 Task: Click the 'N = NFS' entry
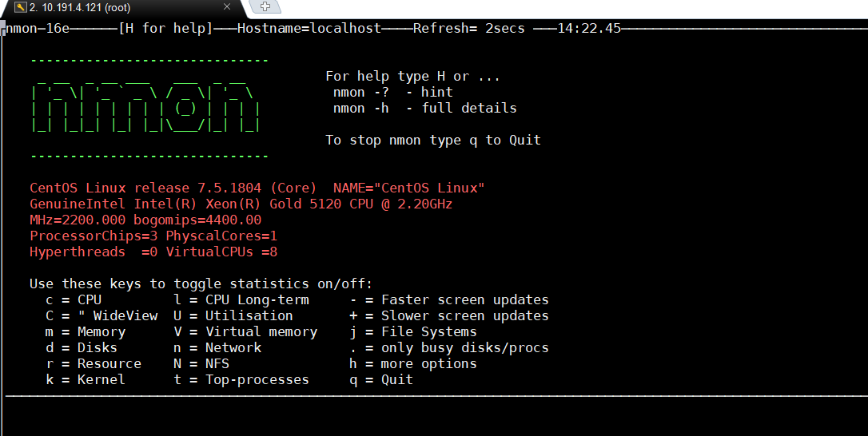[x=201, y=364]
